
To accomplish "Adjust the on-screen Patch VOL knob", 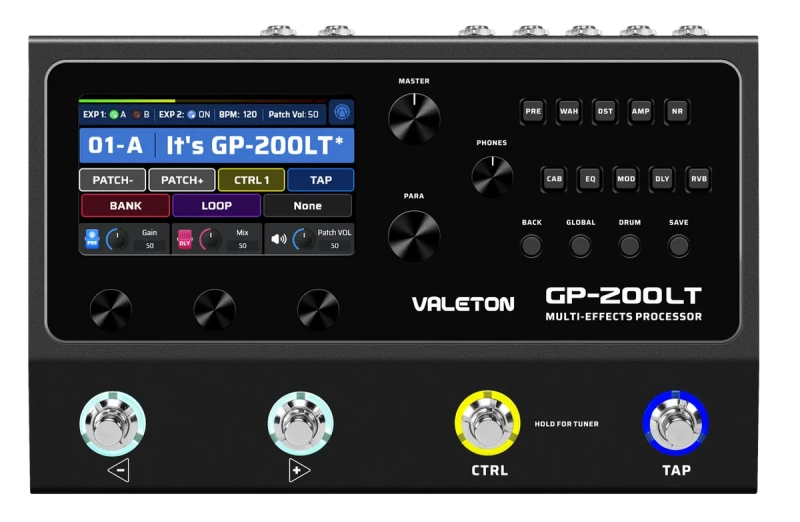I will pyautogui.click(x=304, y=239).
